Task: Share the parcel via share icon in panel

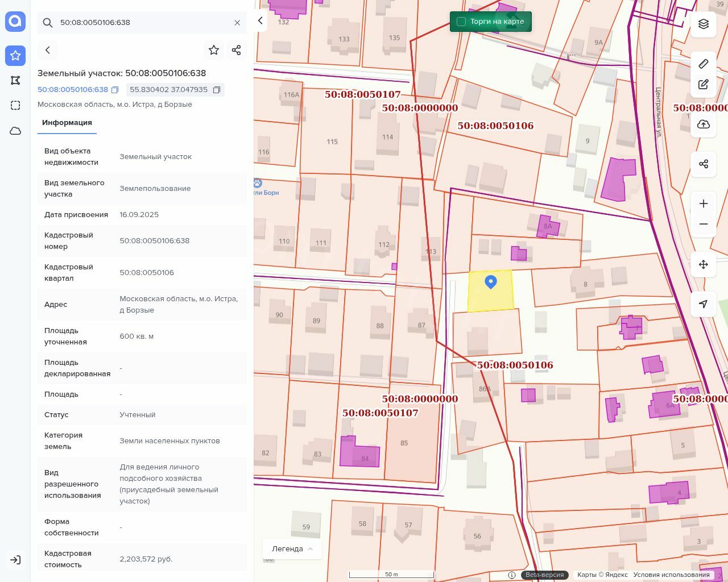Action: pyautogui.click(x=237, y=50)
